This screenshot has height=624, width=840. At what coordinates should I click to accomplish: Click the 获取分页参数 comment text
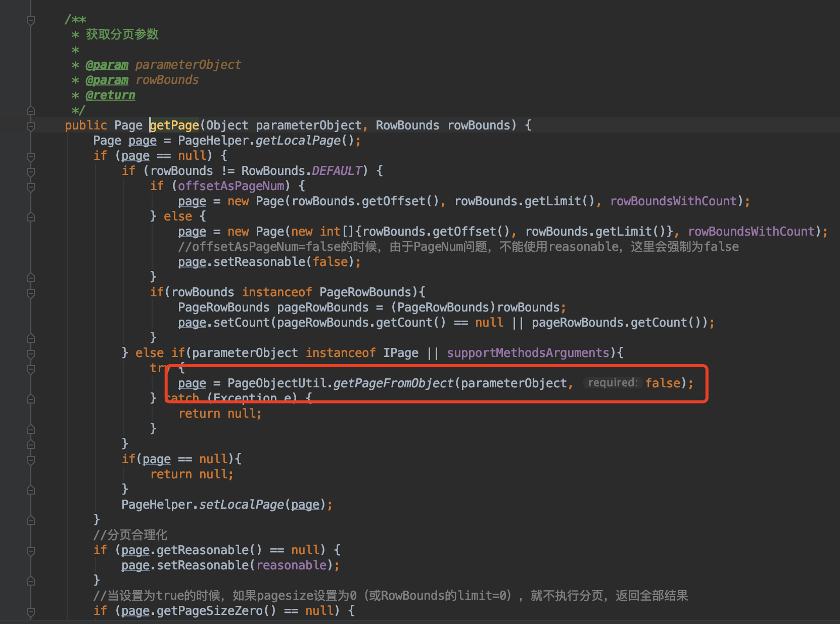point(122,34)
